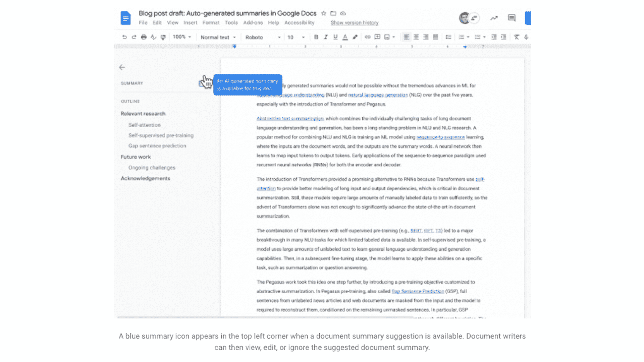This screenshot has height=362, width=644.
Task: Open numbered list style dropdown
Action: click(x=468, y=37)
